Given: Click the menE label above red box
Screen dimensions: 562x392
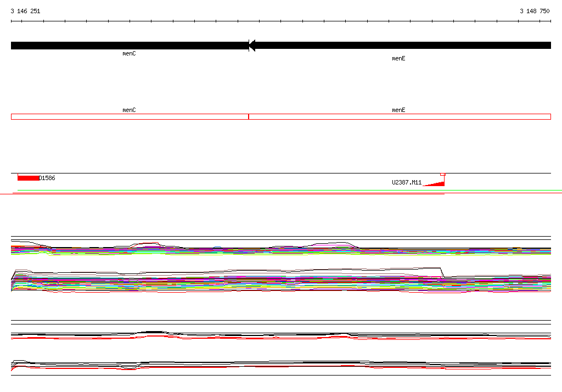Looking at the screenshot, I should pyautogui.click(x=398, y=110).
